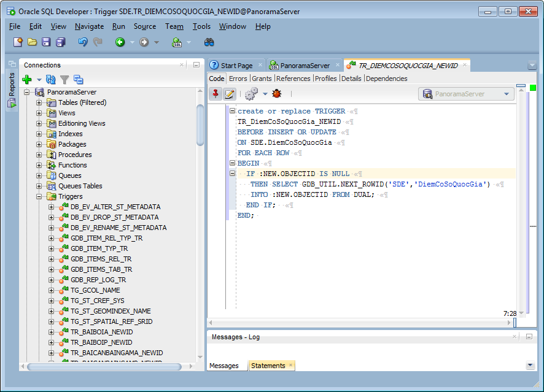Image resolution: width=544 pixels, height=392 pixels.
Task: Click the filter funnel in Connections
Action: pos(64,80)
